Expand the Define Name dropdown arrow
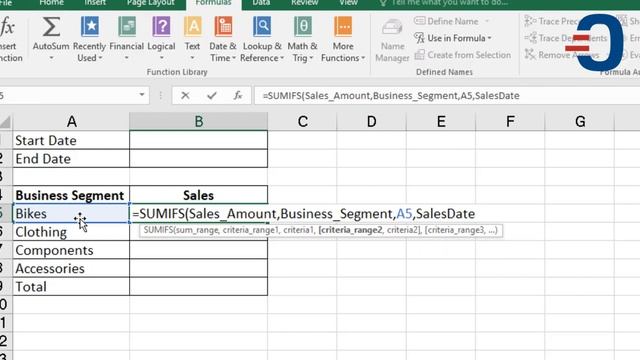This screenshot has width=640, height=360. pyautogui.click(x=487, y=21)
